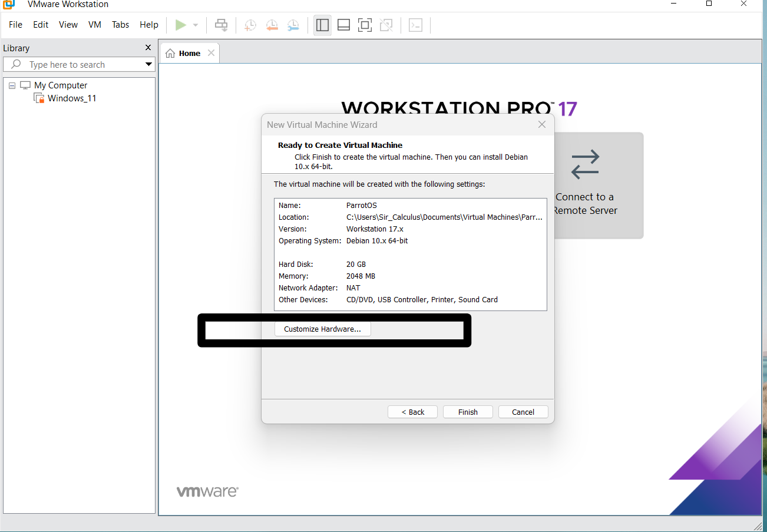Open the Tabs menu
The image size is (767, 532).
120,25
